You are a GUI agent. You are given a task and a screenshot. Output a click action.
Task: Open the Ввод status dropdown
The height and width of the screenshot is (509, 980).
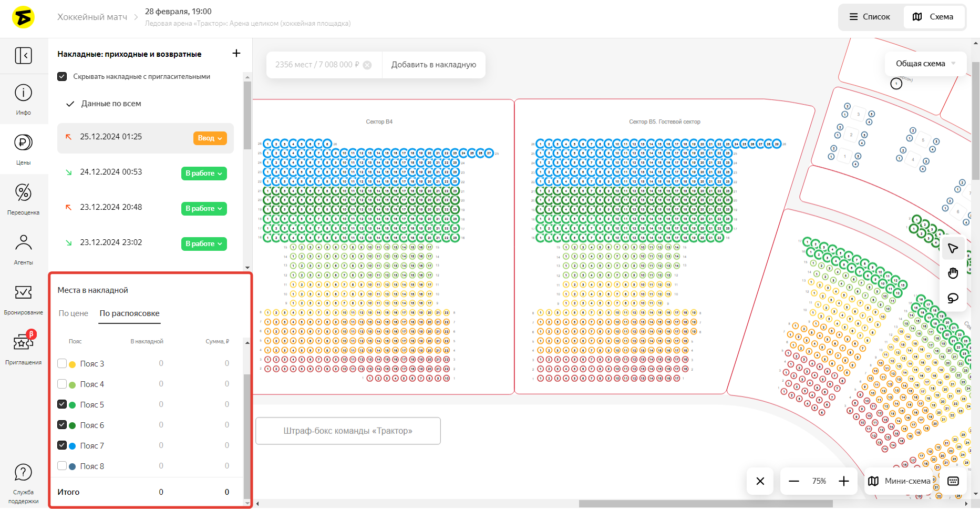point(210,138)
